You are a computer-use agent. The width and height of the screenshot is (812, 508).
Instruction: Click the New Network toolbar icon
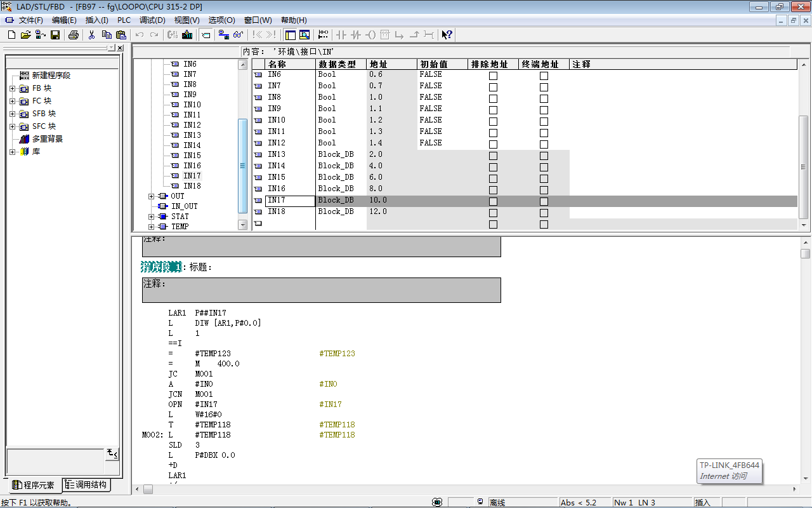tap(324, 35)
